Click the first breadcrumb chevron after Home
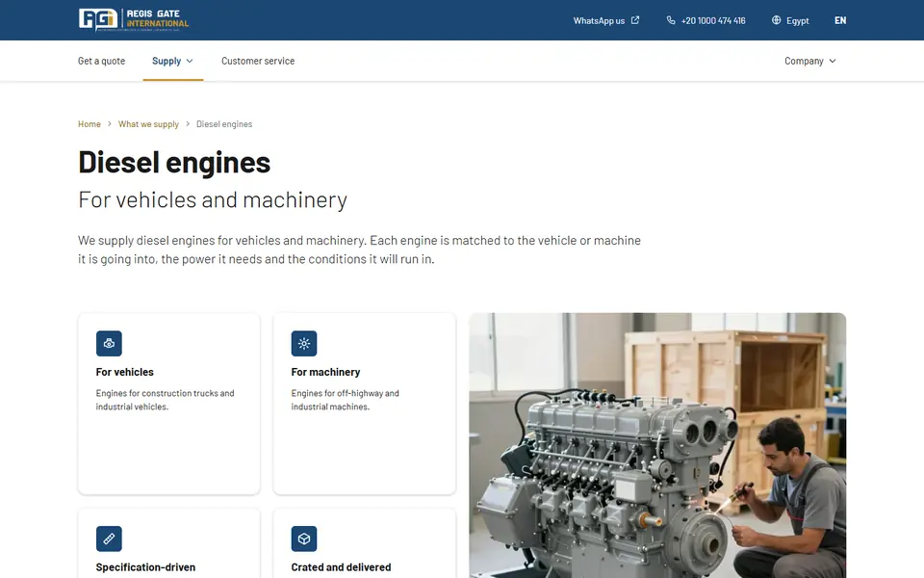 (110, 124)
